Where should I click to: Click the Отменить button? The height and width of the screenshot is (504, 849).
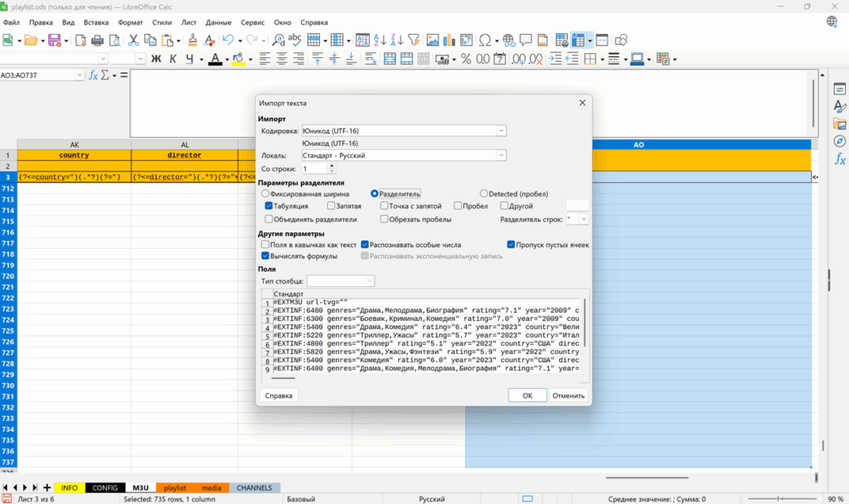(569, 395)
